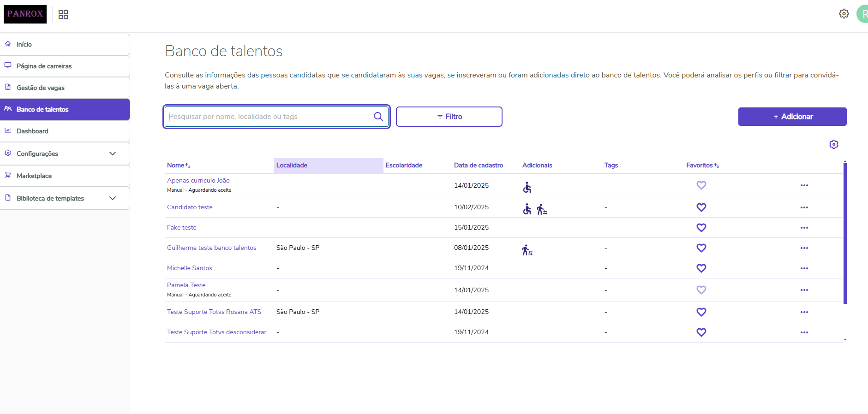This screenshot has height=414, width=868.
Task: Click the Adicionais column header
Action: point(537,165)
